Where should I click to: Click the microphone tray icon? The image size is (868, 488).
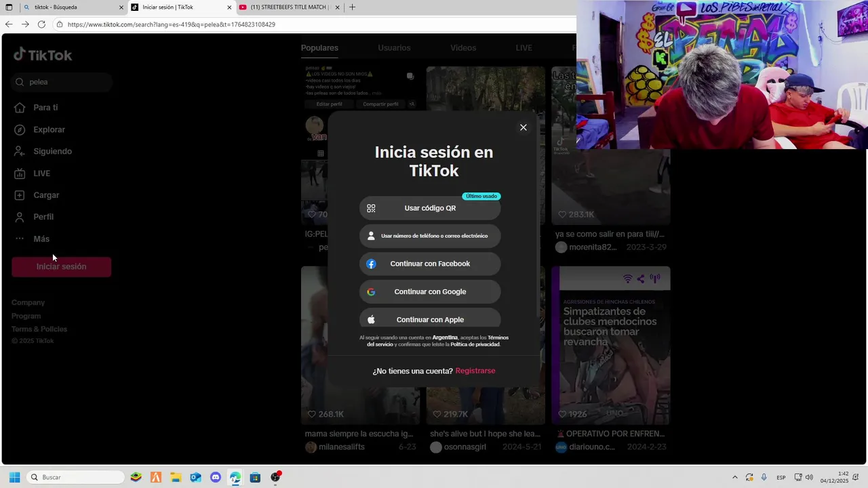coord(764,477)
